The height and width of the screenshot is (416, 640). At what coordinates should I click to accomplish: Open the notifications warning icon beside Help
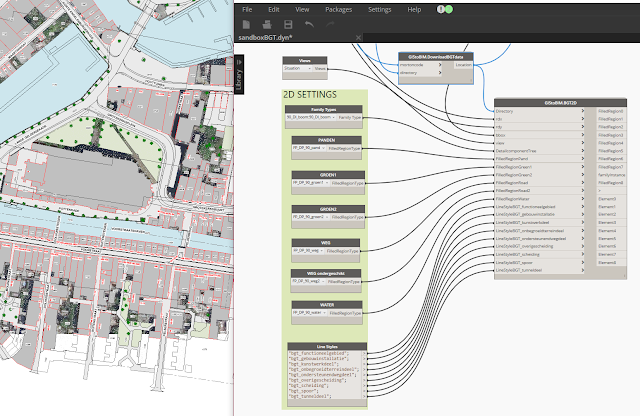(x=440, y=9)
